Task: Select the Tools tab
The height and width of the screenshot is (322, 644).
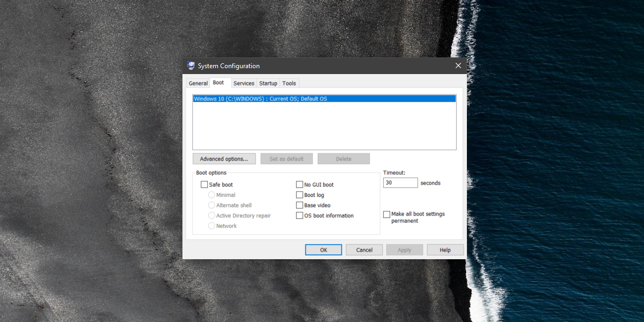Action: [289, 83]
